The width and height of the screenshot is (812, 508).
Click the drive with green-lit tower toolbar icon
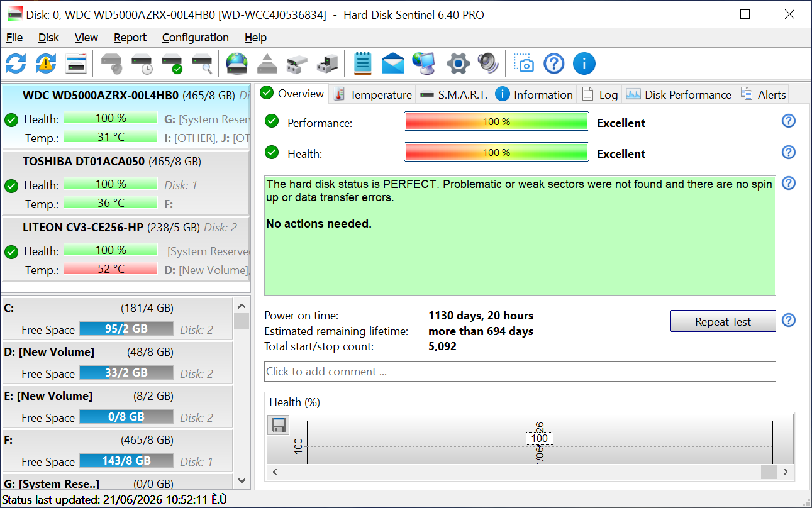327,63
